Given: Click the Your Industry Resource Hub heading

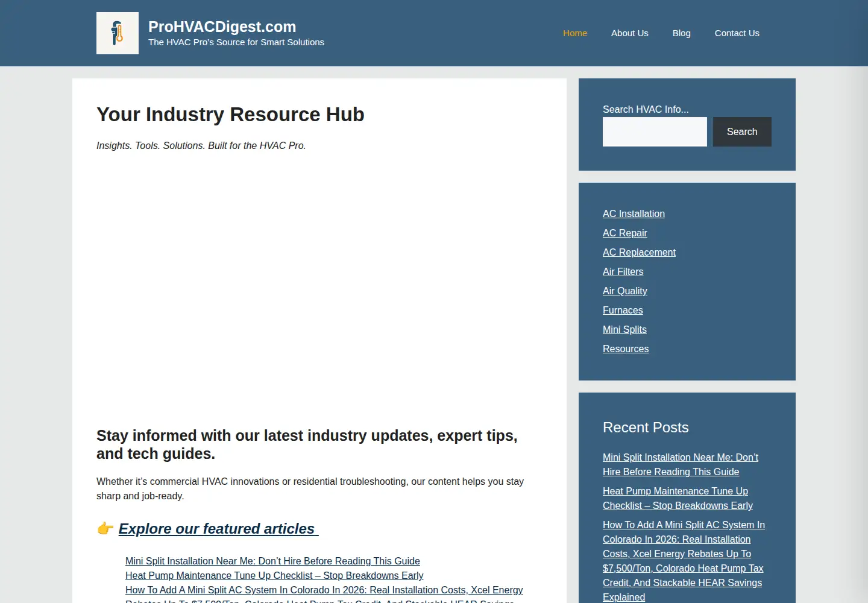Looking at the screenshot, I should pyautogui.click(x=230, y=115).
